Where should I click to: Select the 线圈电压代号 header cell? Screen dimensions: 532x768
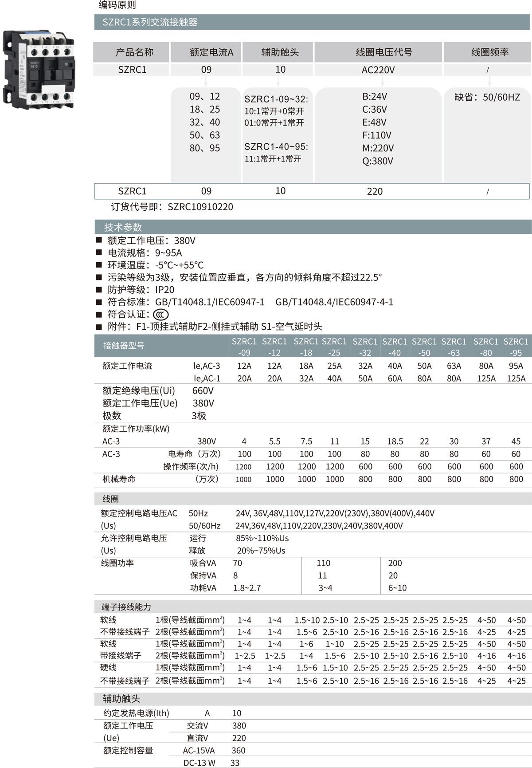pos(378,52)
